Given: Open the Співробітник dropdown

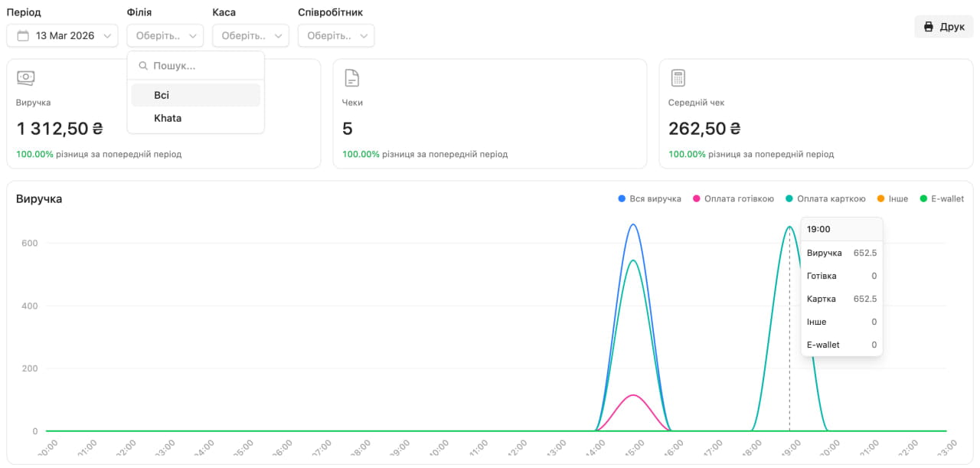Looking at the screenshot, I should (336, 36).
